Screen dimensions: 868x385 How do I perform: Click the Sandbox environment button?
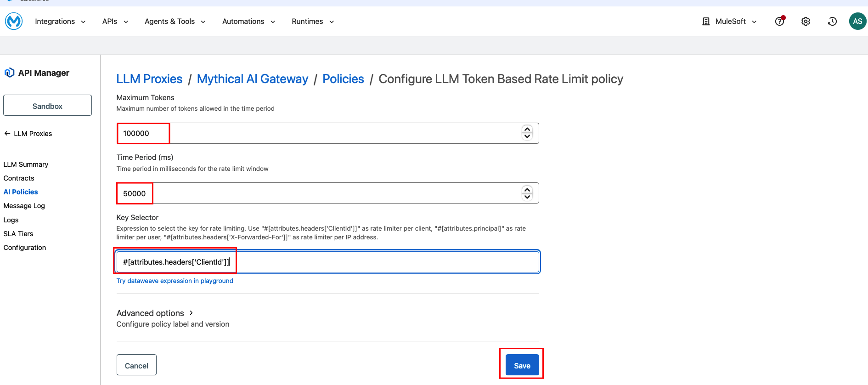(x=47, y=106)
